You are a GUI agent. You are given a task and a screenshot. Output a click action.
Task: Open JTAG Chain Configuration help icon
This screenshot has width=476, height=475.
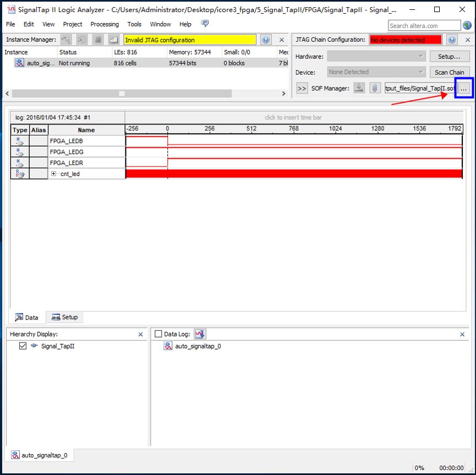point(452,40)
